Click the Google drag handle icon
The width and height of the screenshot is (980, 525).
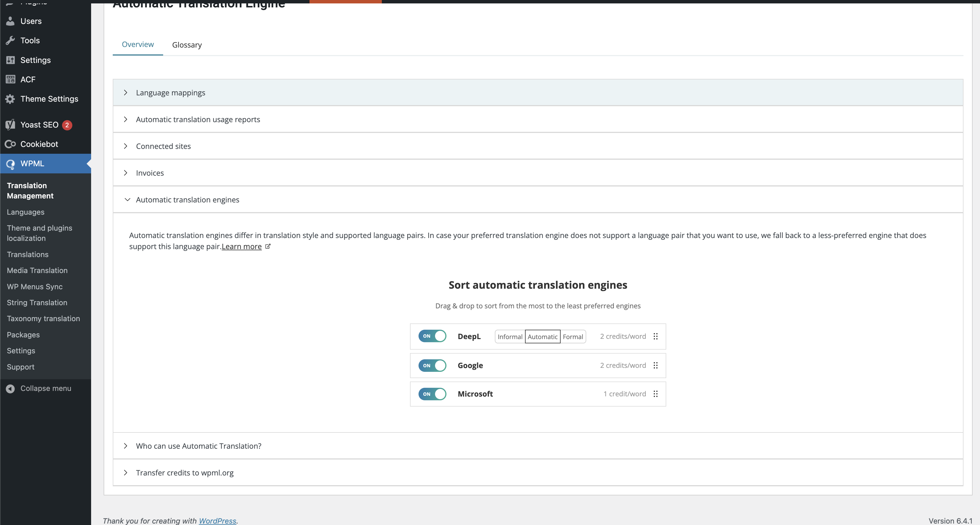click(x=655, y=365)
